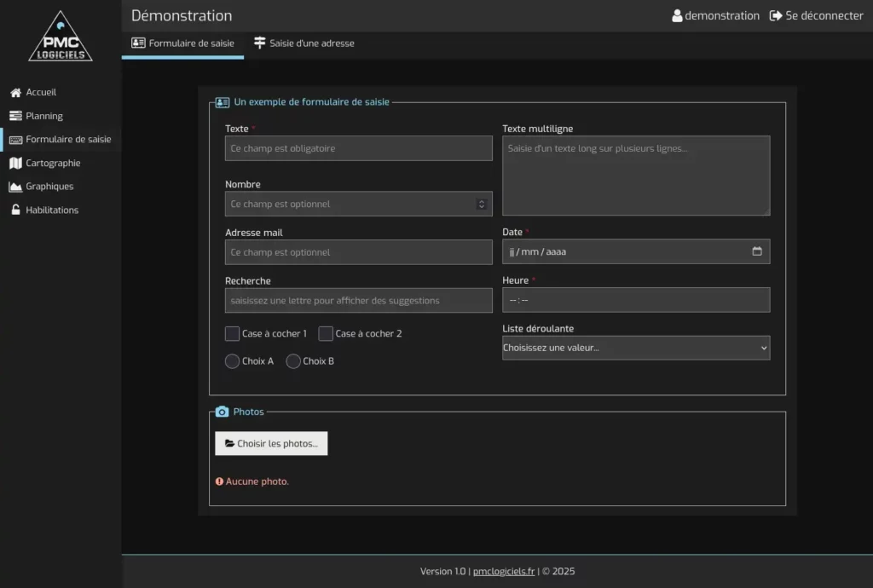Click the demonstration username link

pyautogui.click(x=715, y=15)
